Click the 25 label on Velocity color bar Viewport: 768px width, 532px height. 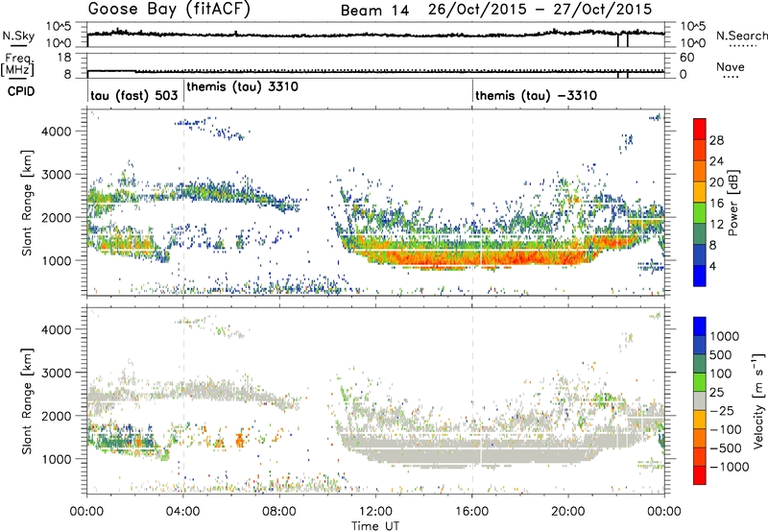[x=716, y=392]
